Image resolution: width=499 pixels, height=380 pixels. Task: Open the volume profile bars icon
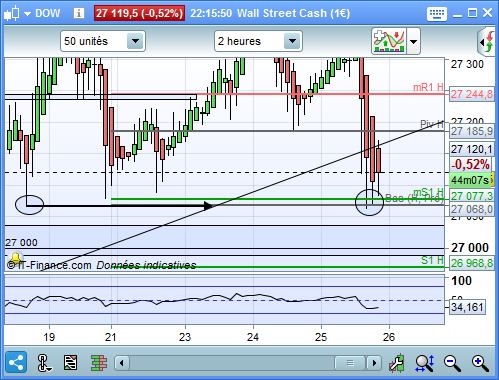pyautogui.click(x=99, y=363)
